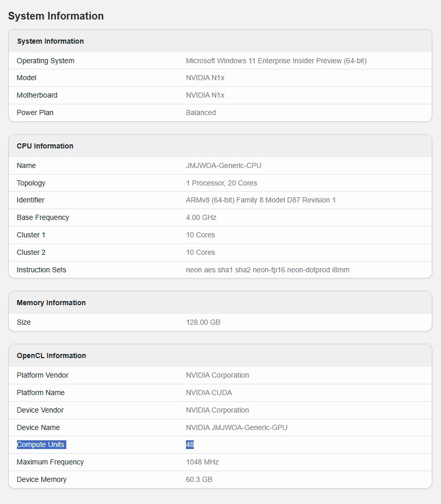The image size is (441, 504).
Task: Select Platform Vendor 'NVIDIA Corporation' value
Action: coord(217,375)
